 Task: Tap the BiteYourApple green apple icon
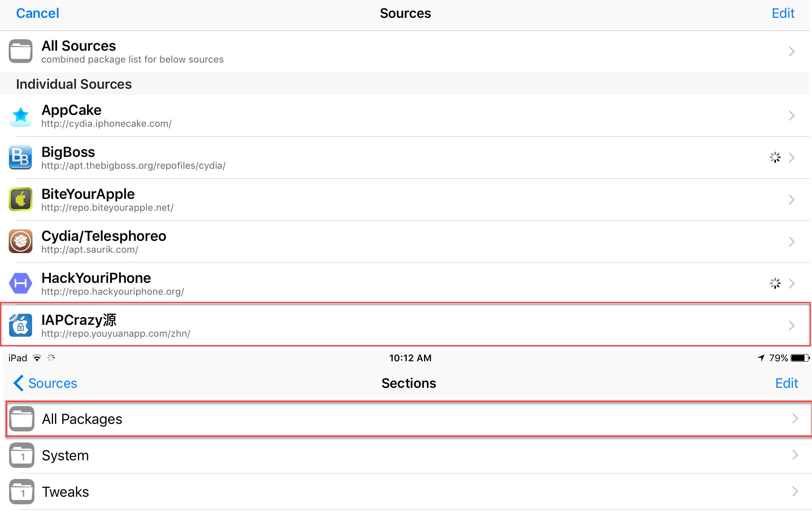(x=21, y=200)
